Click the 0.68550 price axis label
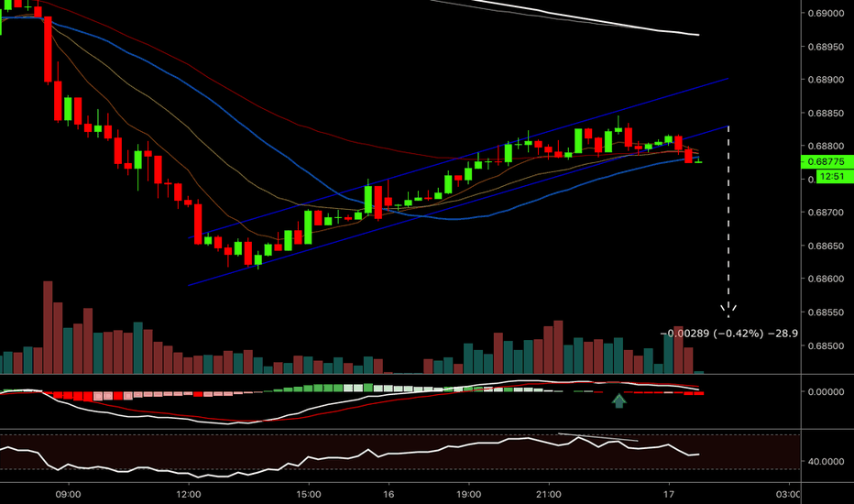 (x=827, y=312)
